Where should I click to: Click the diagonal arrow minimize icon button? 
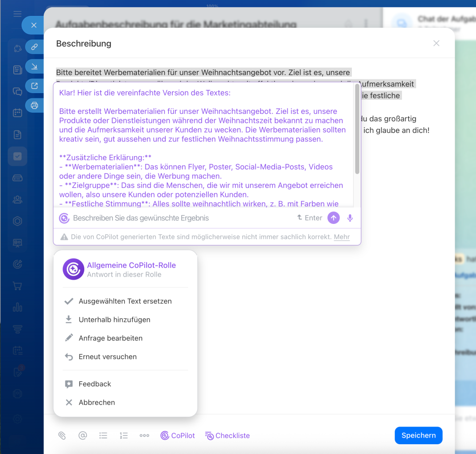[34, 66]
